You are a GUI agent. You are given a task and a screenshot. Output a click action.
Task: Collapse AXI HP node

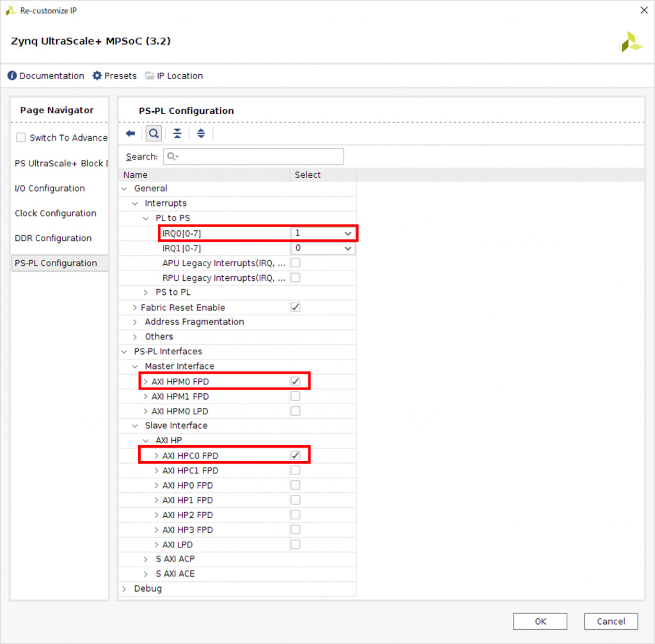point(146,440)
